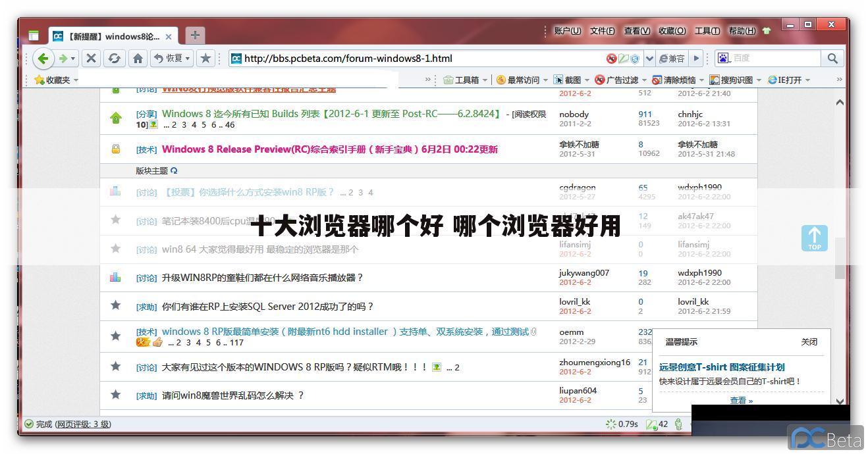Viewport: 868px width, 454px height.
Task: Click 查看 » in the popup
Action: [741, 400]
